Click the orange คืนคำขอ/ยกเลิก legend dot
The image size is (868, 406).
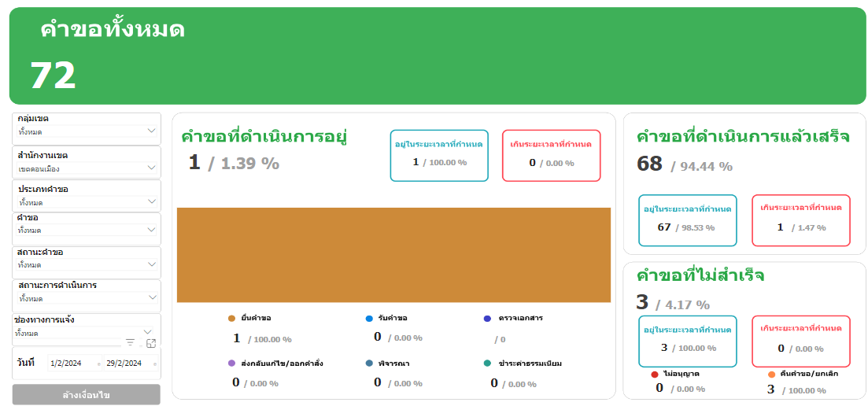pos(771,374)
